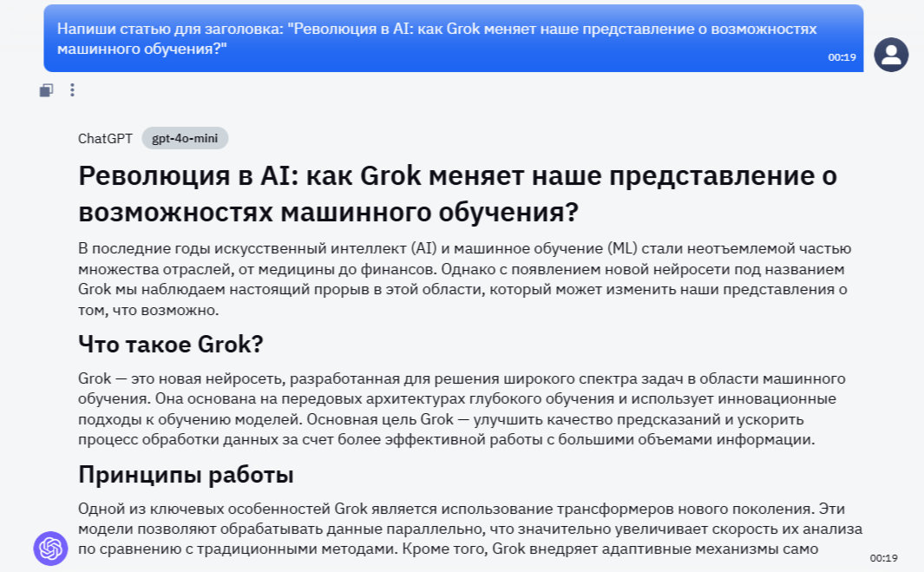
Task: Click the blue user prompt message bubble
Action: [x=453, y=38]
